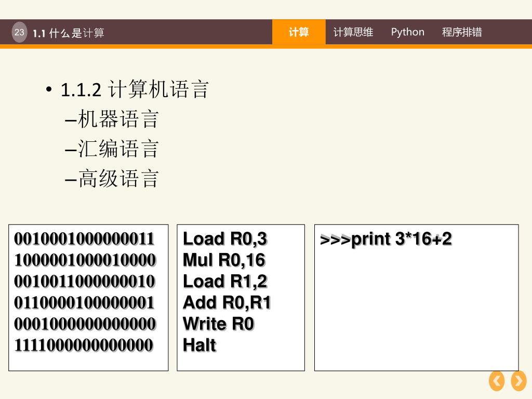Screen dimensions: 532x399
Task: Click the header title 1.1 什么是计算
Action: point(69,33)
